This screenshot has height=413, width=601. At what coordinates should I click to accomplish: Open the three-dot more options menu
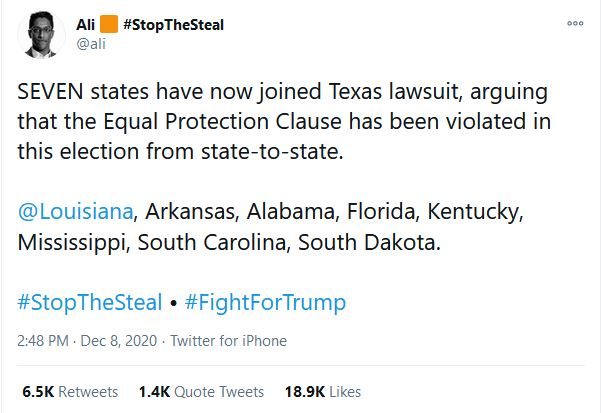click(575, 23)
